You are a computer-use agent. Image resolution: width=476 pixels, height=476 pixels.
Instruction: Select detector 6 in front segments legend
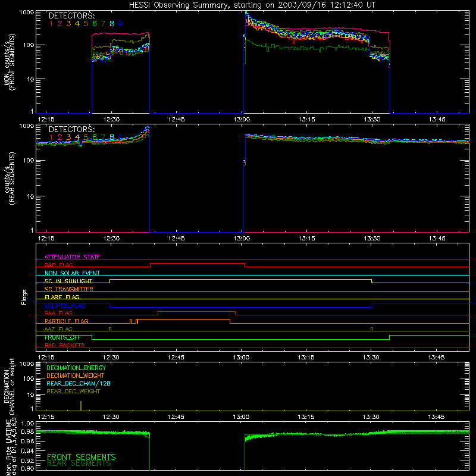click(x=95, y=24)
